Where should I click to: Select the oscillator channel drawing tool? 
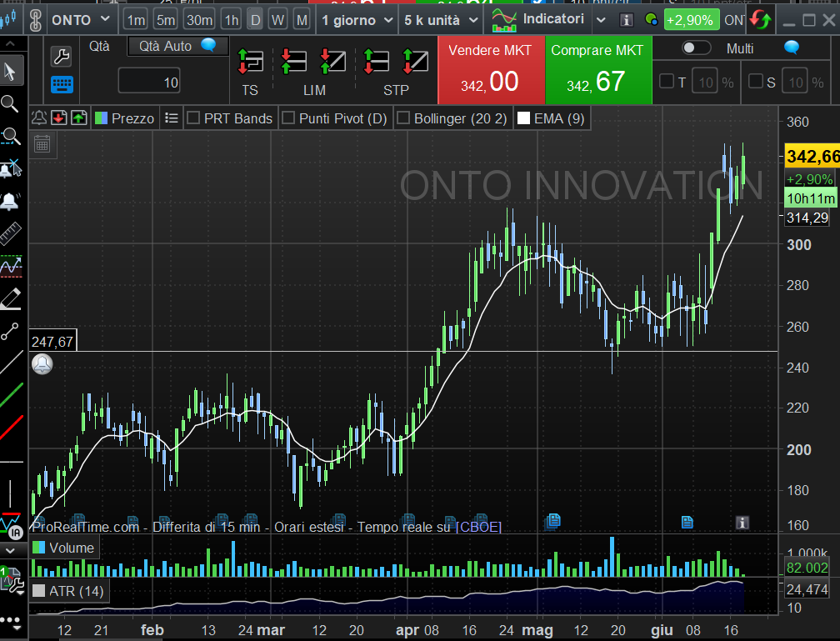coord(10,266)
